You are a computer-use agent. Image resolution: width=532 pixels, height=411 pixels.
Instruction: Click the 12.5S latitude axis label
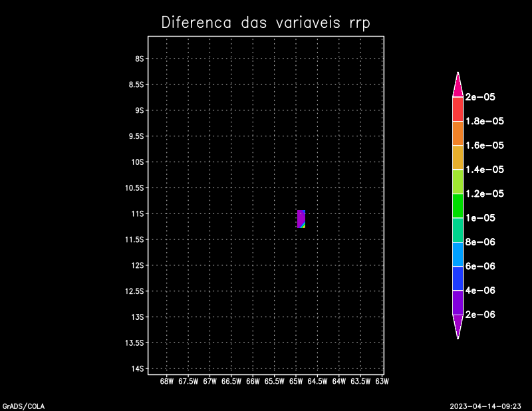coord(136,291)
